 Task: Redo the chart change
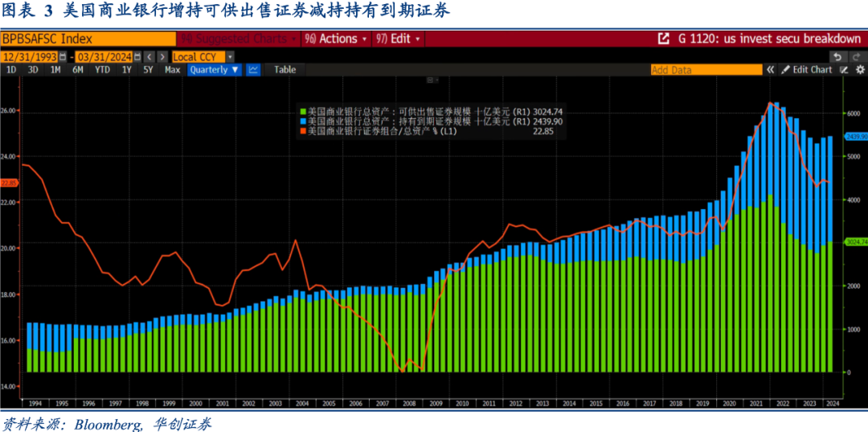[855, 57]
